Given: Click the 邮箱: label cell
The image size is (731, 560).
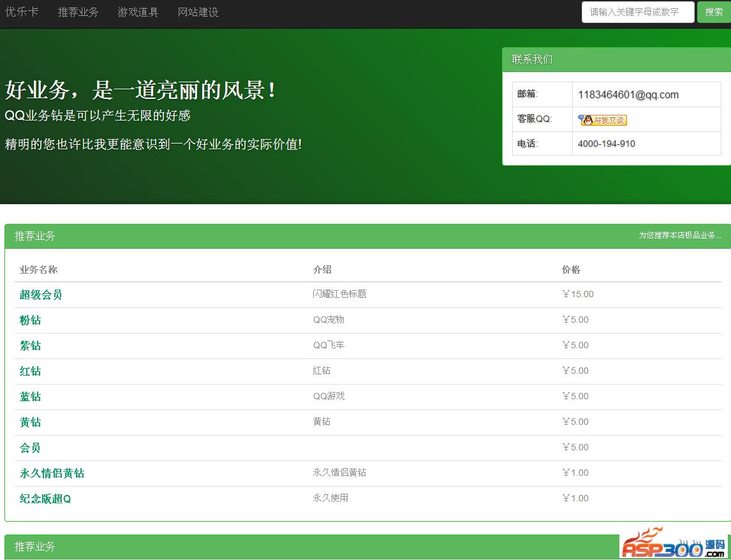Looking at the screenshot, I should 542,94.
